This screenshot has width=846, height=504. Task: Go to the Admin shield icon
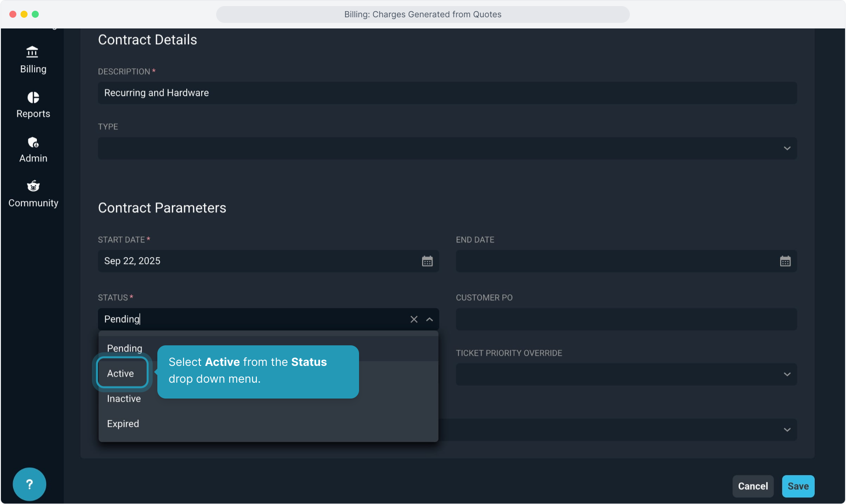(x=33, y=142)
